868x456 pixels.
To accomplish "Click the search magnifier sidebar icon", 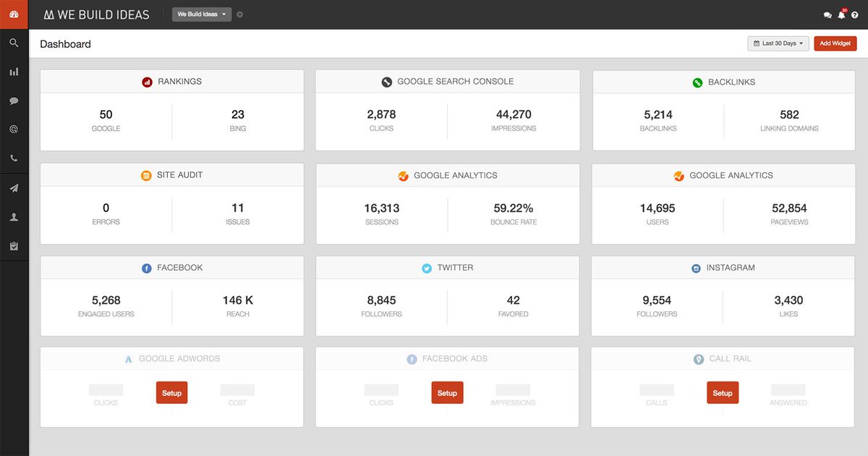I will click(x=14, y=43).
